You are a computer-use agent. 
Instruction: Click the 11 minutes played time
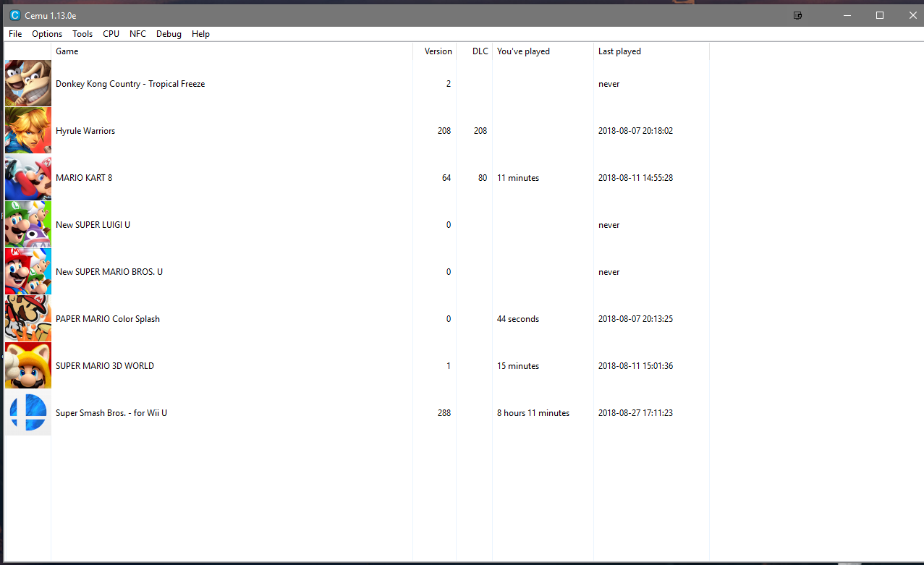518,178
